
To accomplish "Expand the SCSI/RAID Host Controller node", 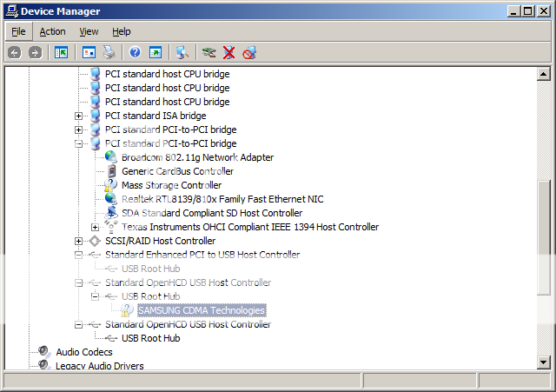I will tap(79, 241).
